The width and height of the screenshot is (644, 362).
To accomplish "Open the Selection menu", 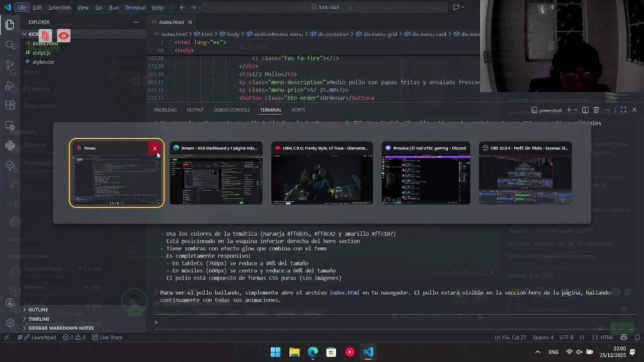I will pos(59,8).
